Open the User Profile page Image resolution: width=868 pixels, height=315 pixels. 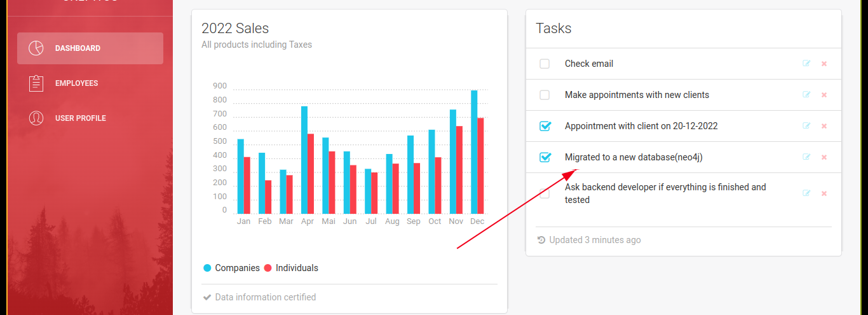point(80,118)
